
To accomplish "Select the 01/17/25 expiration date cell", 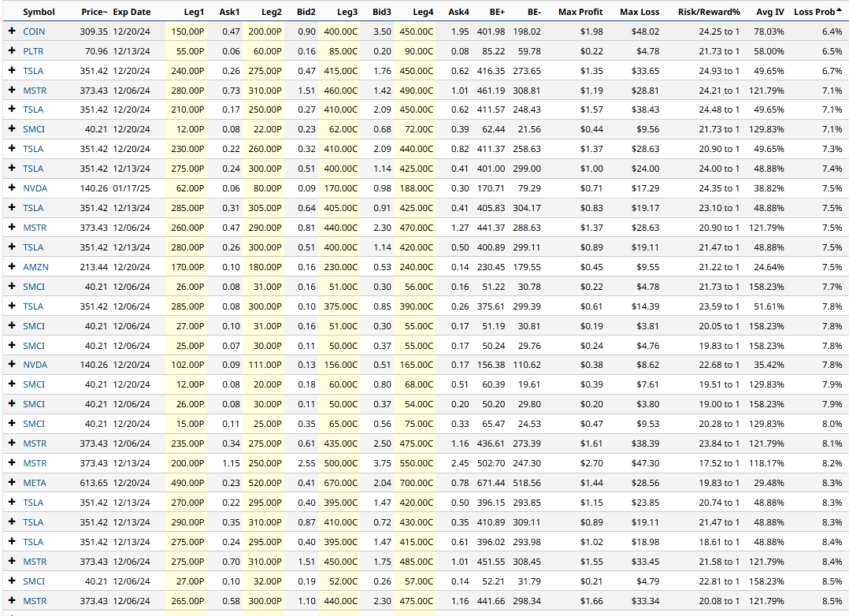I will point(132,188).
